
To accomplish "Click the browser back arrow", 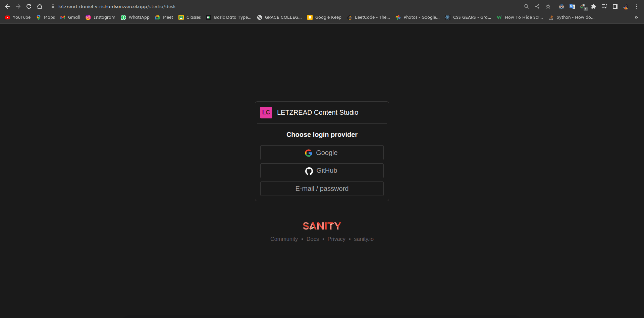I will pyautogui.click(x=7, y=6).
